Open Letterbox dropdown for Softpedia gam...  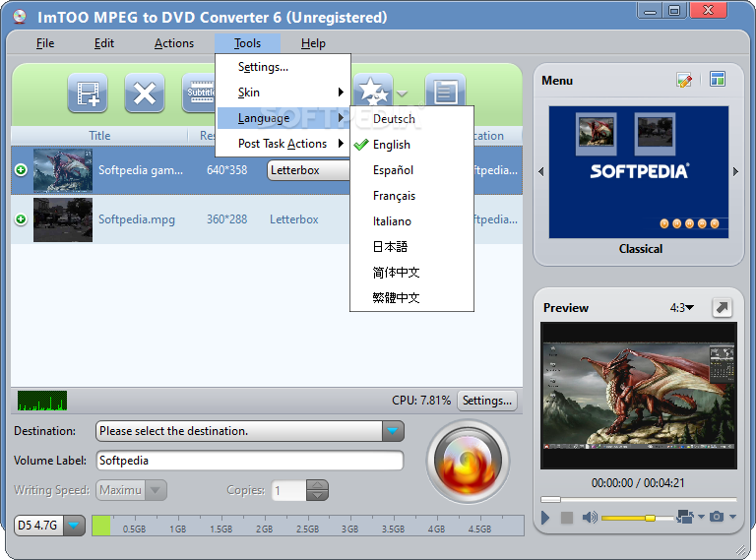point(308,170)
